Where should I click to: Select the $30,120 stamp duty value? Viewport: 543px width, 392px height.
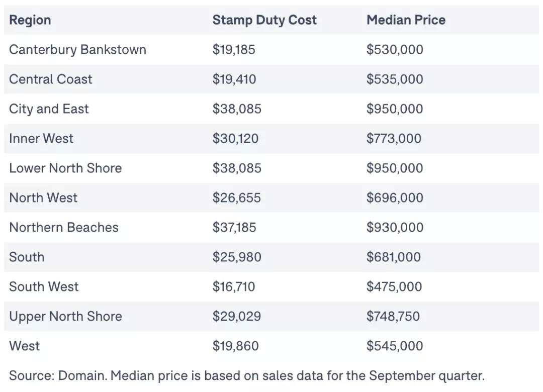[235, 139]
